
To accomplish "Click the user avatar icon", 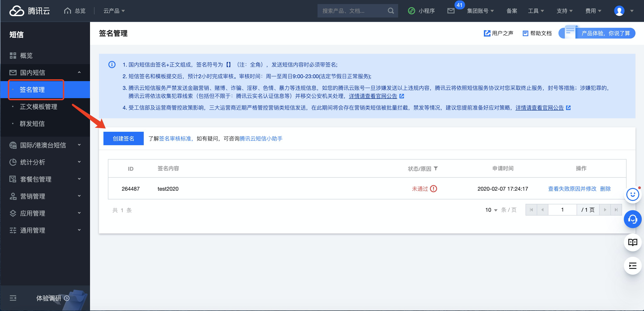I will click(619, 11).
